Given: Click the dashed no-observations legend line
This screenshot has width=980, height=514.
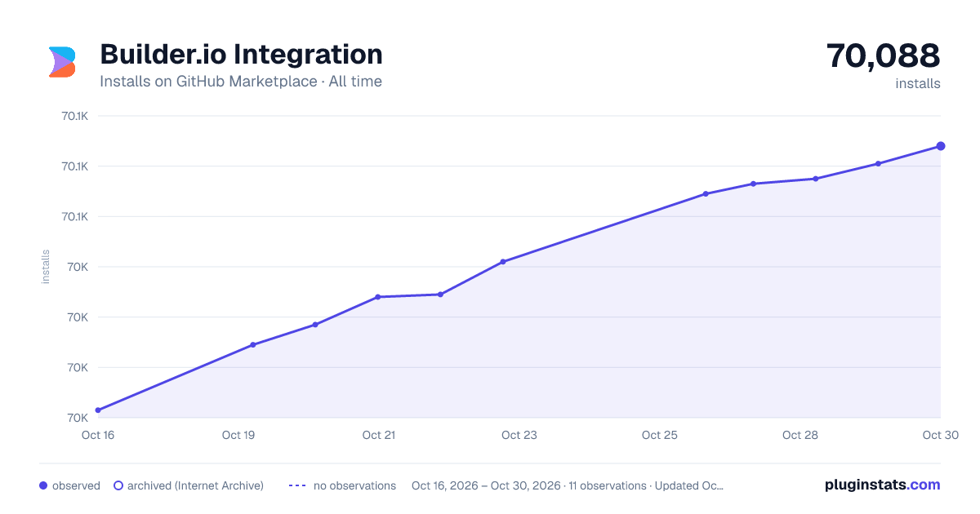Looking at the screenshot, I should click(x=297, y=485).
